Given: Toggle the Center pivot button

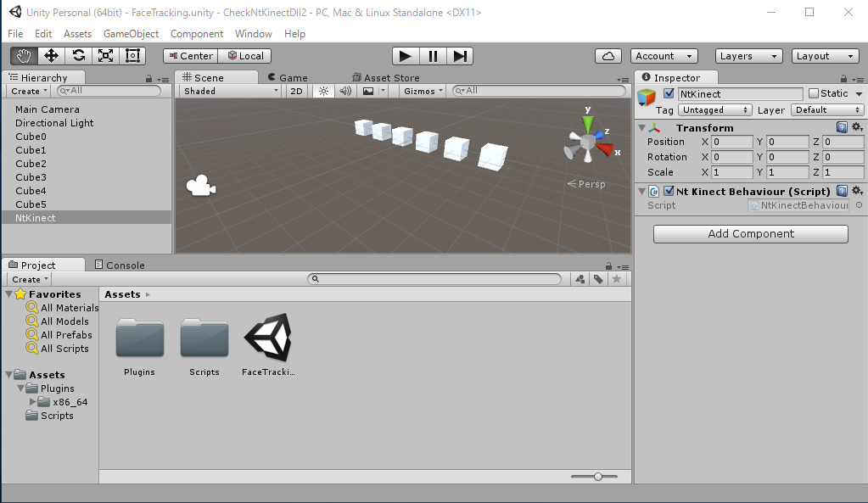Looking at the screenshot, I should point(190,56).
